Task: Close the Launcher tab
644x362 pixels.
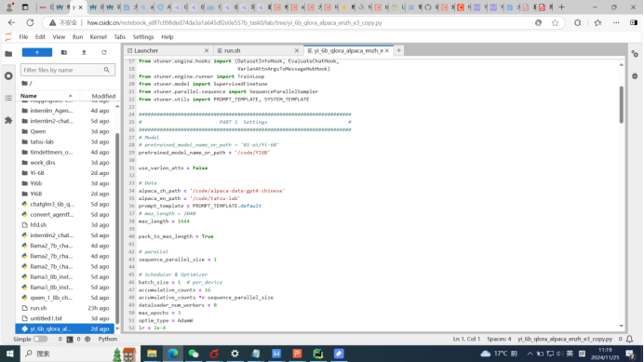Action: tap(207, 50)
